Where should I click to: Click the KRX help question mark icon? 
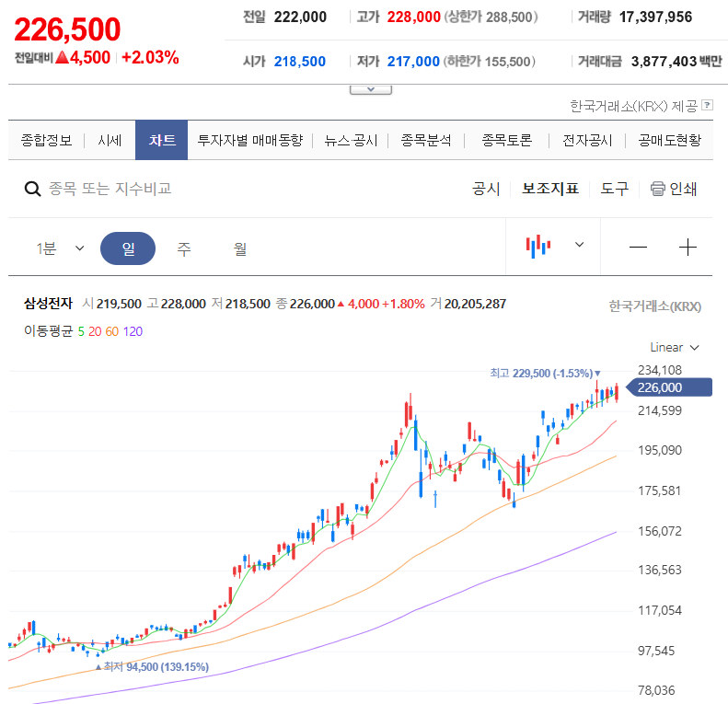pyautogui.click(x=707, y=105)
